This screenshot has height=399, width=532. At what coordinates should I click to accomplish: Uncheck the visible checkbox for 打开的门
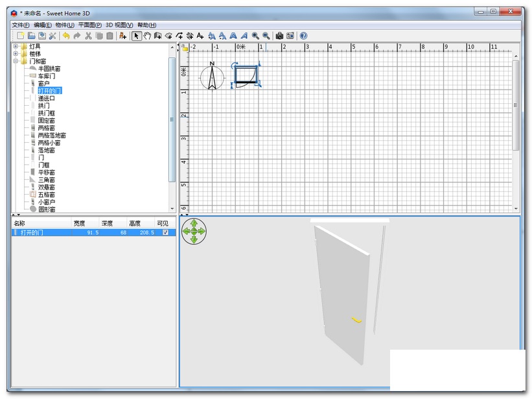pyautogui.click(x=165, y=232)
